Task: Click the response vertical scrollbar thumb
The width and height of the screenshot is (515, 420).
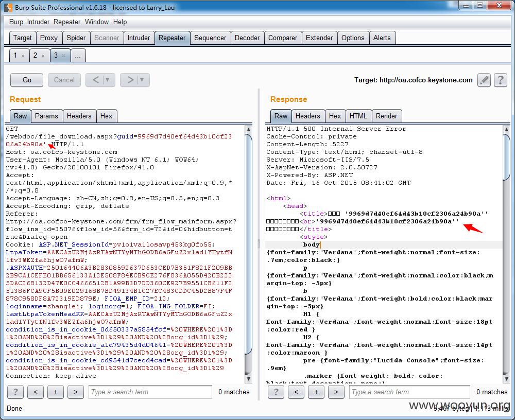Action: (506, 157)
